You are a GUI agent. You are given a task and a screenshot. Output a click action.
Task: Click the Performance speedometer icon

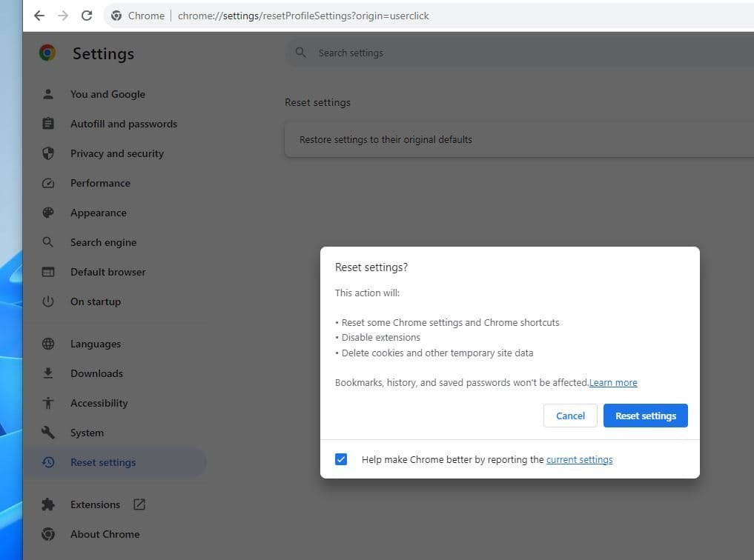tap(48, 183)
